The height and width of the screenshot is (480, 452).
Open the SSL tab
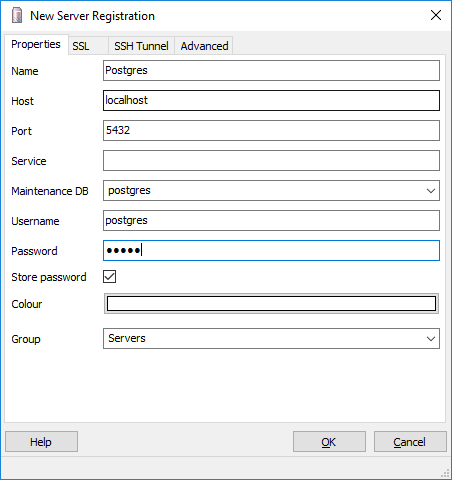(88, 46)
